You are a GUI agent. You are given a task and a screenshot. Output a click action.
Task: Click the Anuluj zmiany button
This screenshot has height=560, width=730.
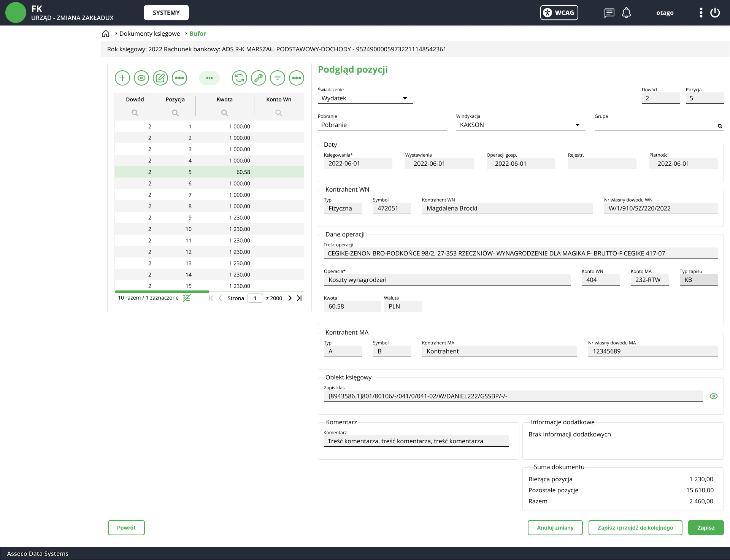555,528
